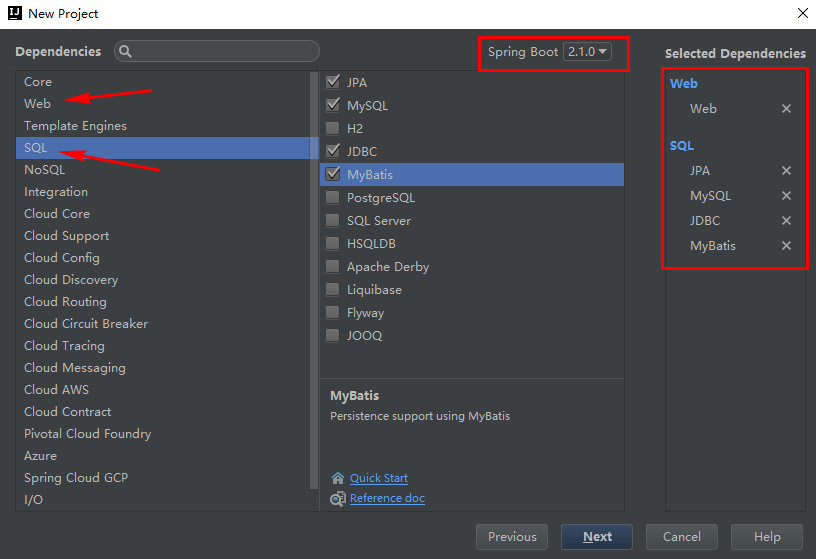
Task: Uncheck the MySQL checkbox
Action: (333, 105)
